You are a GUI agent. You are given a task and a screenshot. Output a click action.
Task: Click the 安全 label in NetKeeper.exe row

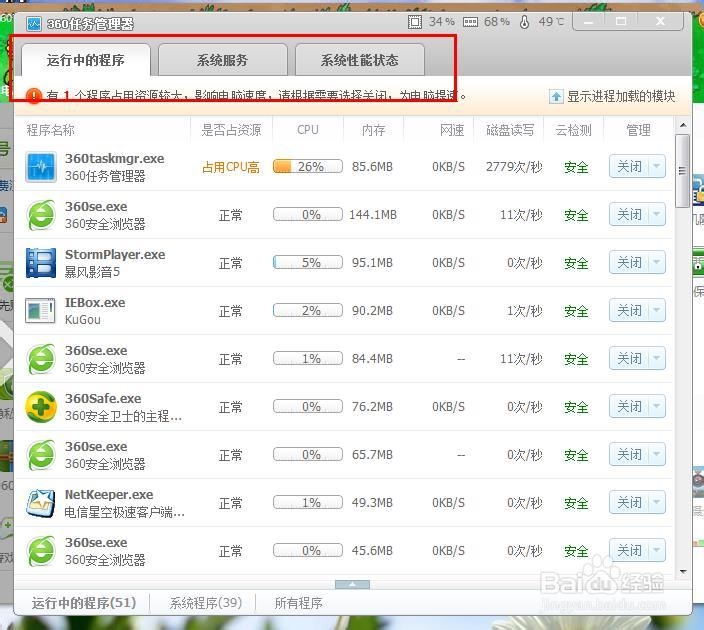(576, 503)
